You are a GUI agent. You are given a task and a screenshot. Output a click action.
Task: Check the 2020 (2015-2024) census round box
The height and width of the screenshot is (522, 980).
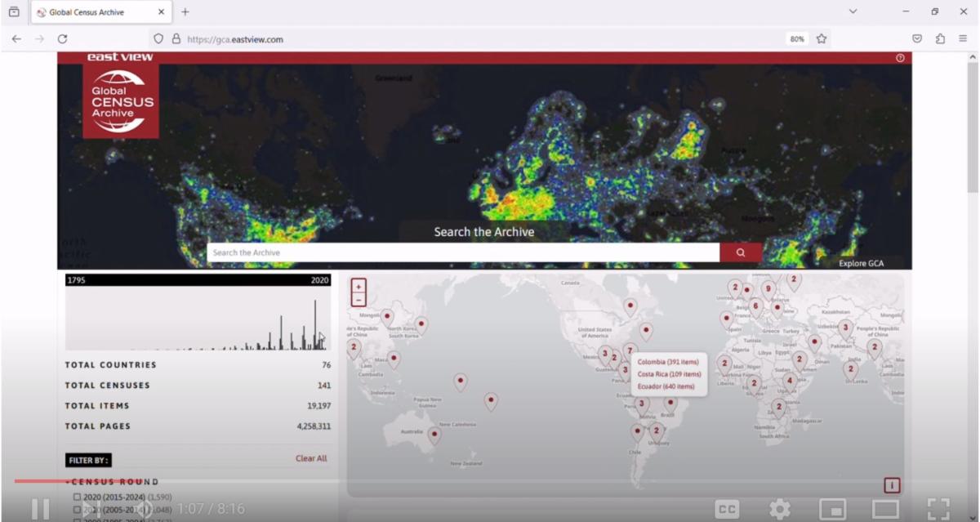[x=78, y=497]
